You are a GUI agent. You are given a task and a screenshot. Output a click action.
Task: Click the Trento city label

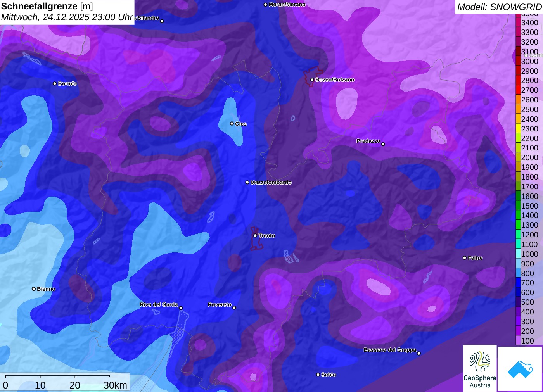coord(267,235)
